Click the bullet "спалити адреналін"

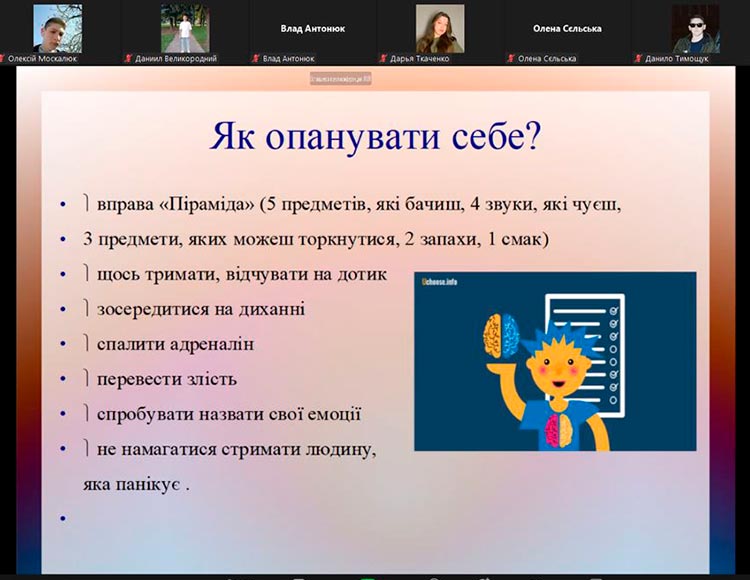pyautogui.click(x=175, y=344)
